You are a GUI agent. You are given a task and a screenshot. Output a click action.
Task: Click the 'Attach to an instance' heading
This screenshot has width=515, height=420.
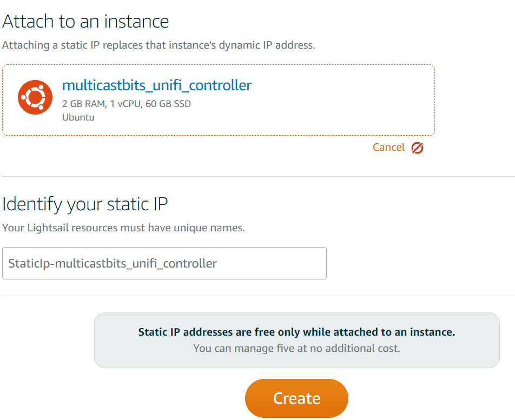(85, 22)
